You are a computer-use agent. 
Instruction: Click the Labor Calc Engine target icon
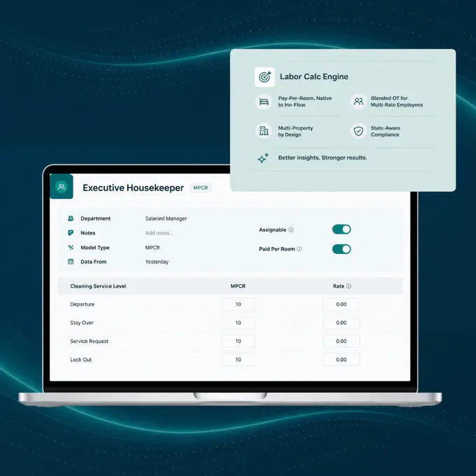click(265, 77)
